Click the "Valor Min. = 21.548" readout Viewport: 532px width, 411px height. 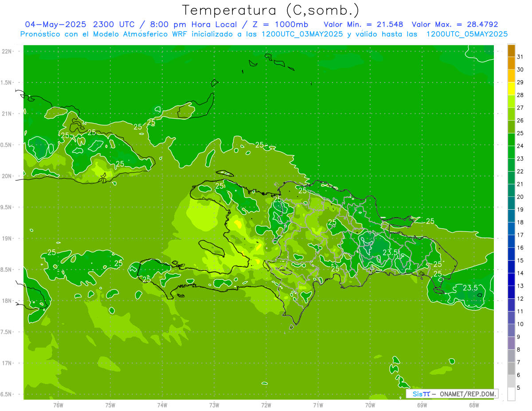(364, 24)
